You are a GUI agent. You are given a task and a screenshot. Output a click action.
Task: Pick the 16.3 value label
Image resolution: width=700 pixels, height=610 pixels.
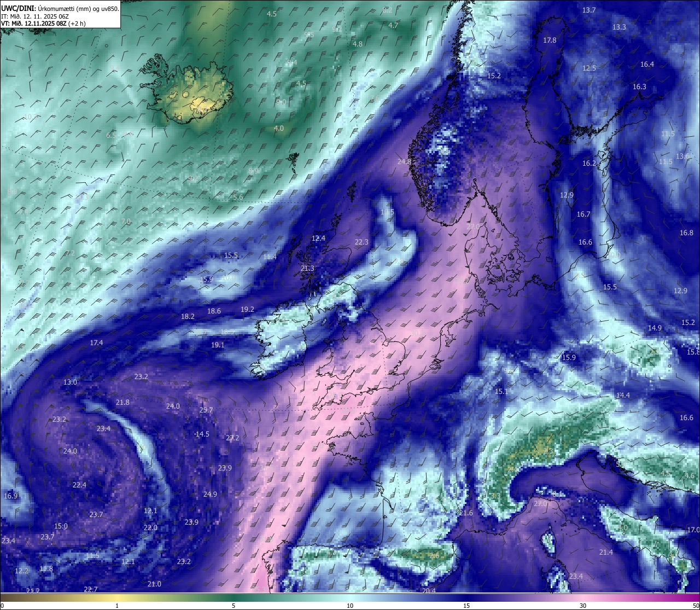(x=639, y=87)
